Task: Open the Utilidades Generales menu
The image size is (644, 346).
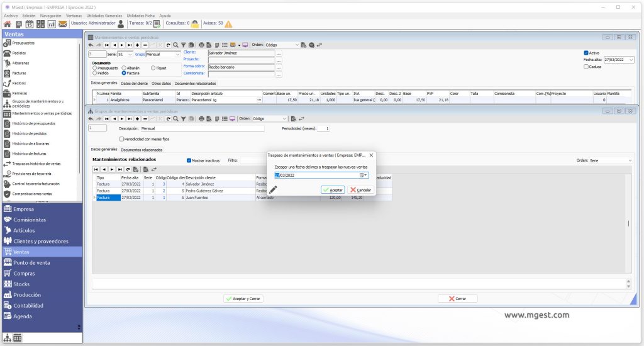Action: pyautogui.click(x=104, y=16)
